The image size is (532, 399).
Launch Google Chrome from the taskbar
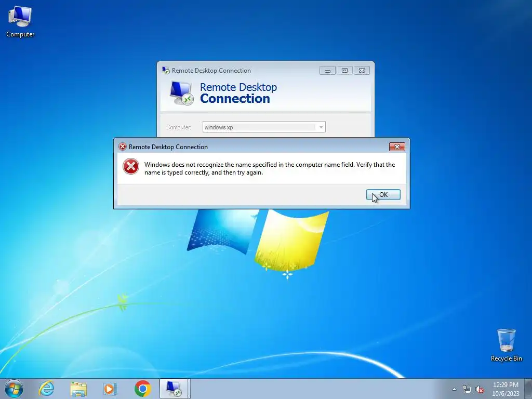coord(142,389)
